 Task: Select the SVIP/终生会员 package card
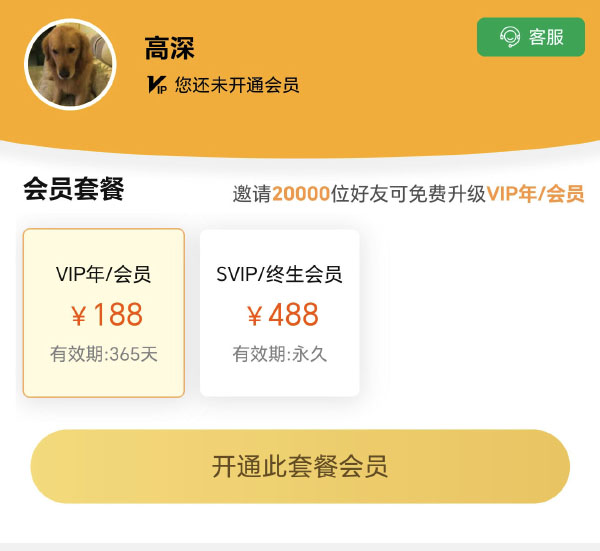pyautogui.click(x=280, y=313)
